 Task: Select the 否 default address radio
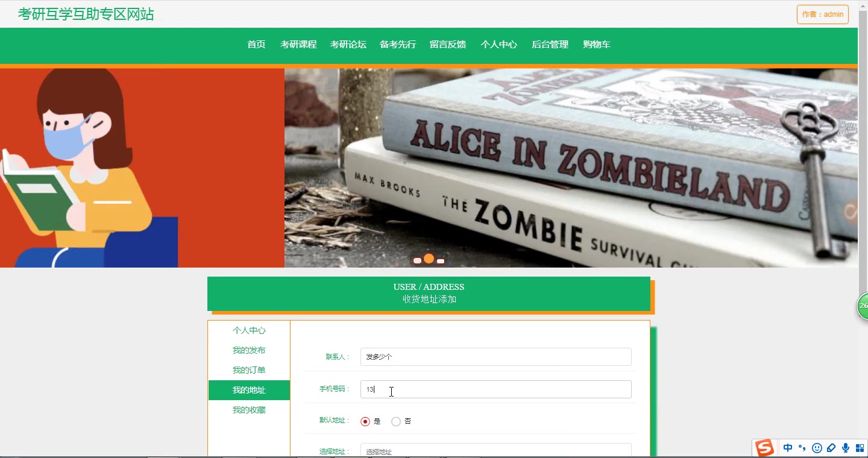point(396,421)
